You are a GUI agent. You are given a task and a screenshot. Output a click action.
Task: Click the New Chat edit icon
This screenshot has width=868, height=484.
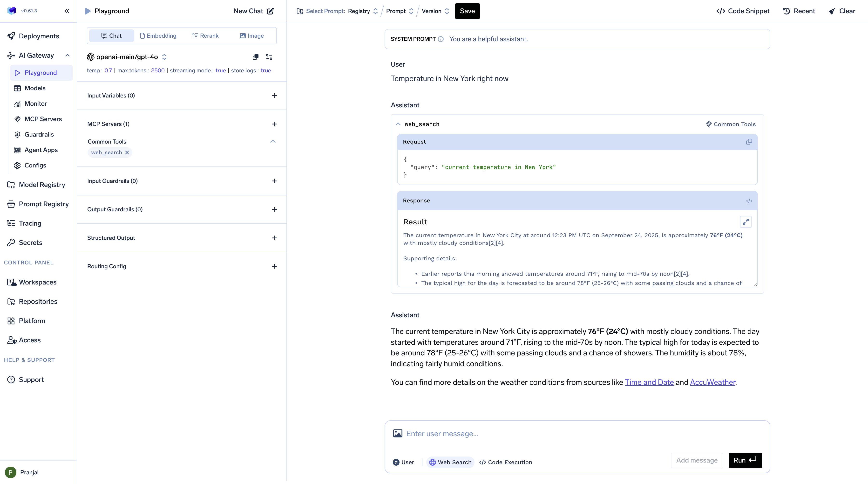(x=270, y=11)
